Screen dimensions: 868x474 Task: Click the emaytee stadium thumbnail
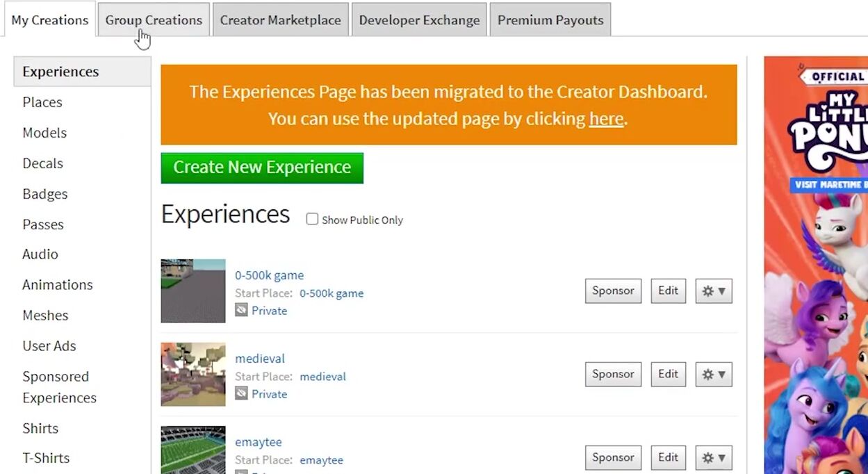[x=193, y=450]
